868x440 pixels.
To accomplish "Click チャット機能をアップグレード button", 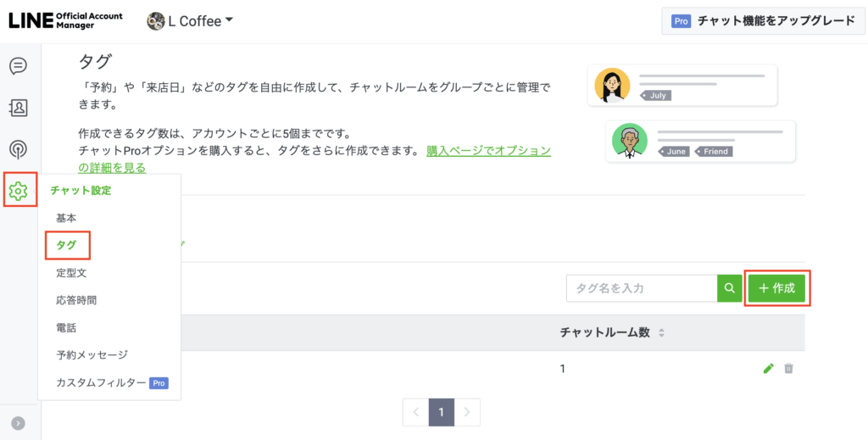I will [762, 21].
